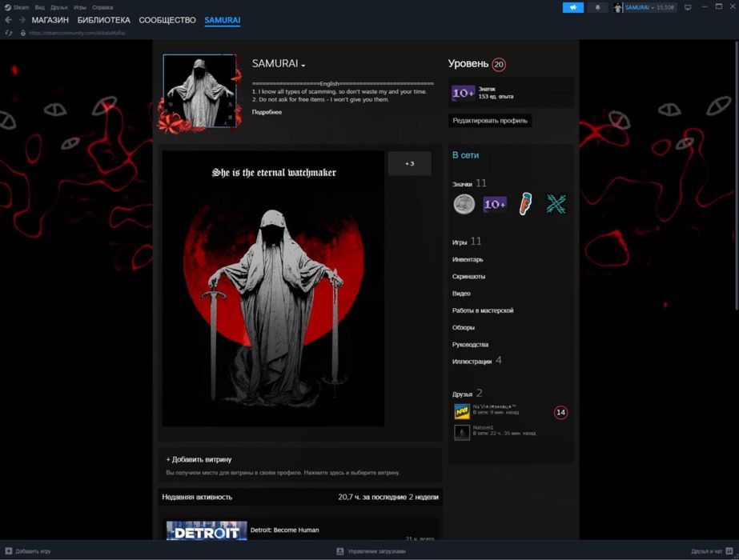739x560 pixels.
Task: Click Detroit: Become Human title
Action: (285, 530)
